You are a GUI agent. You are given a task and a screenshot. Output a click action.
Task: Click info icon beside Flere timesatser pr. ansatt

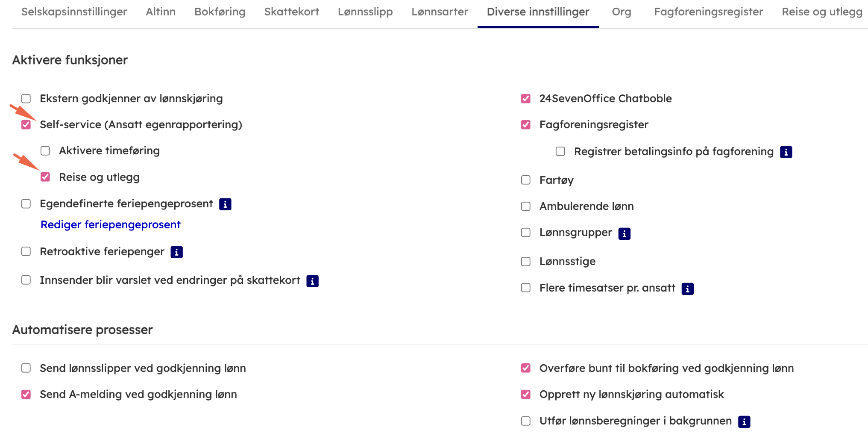click(687, 289)
